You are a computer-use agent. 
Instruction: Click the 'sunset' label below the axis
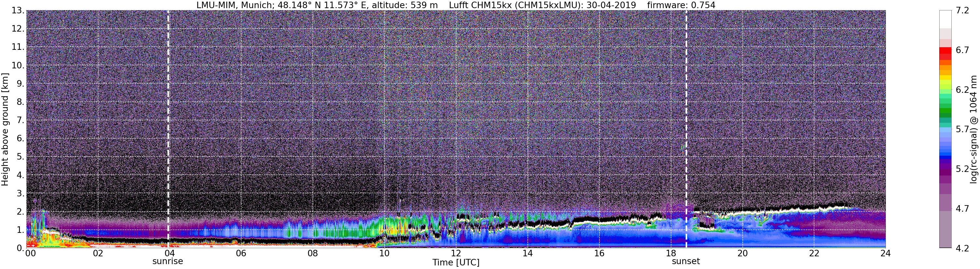pyautogui.click(x=686, y=262)
